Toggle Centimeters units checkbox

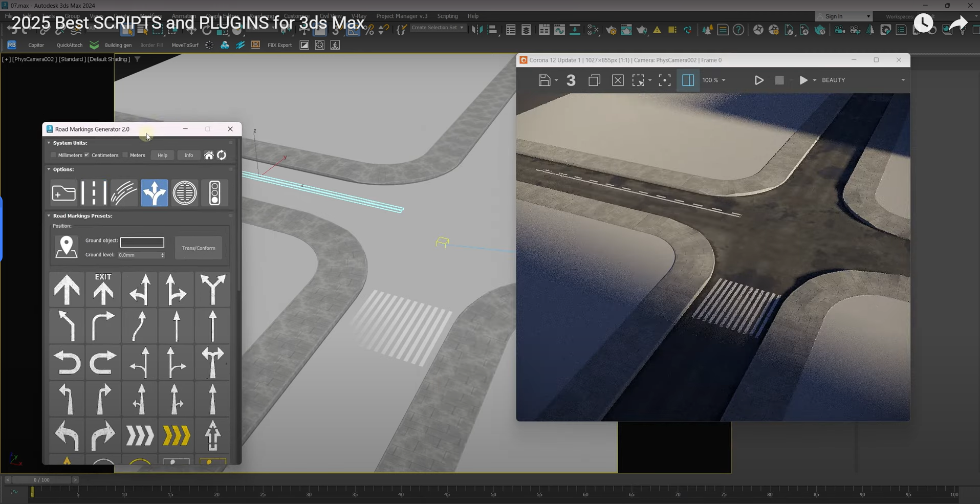86,155
